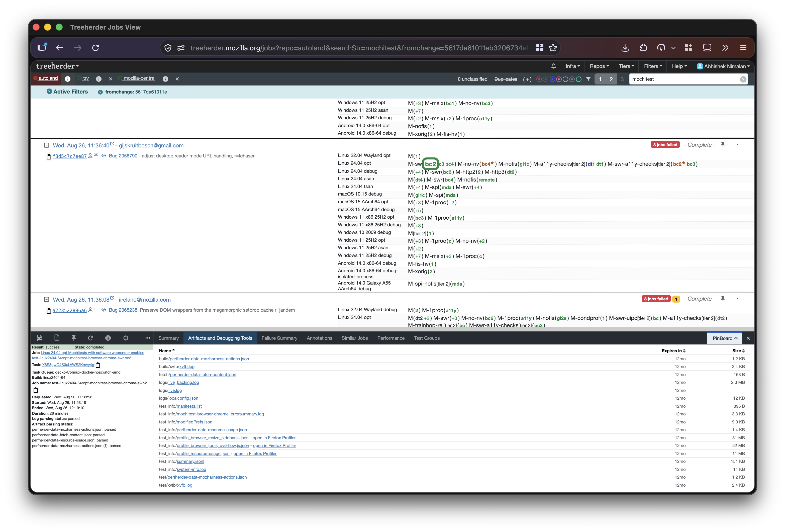Open the Tiers dropdown menu

click(x=626, y=66)
